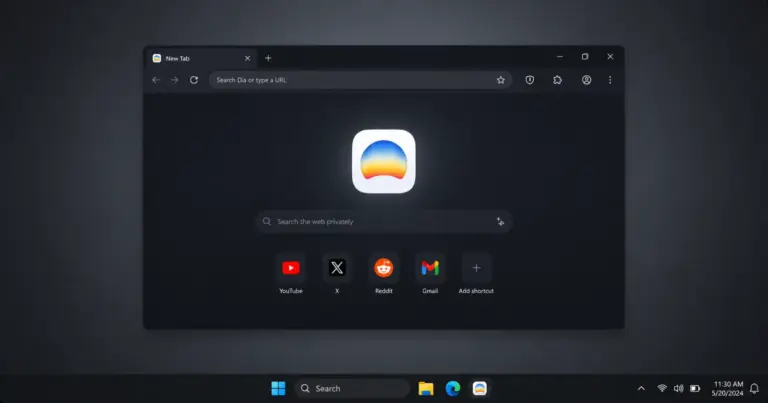Open the user profile icon
768x403 pixels.
[586, 80]
